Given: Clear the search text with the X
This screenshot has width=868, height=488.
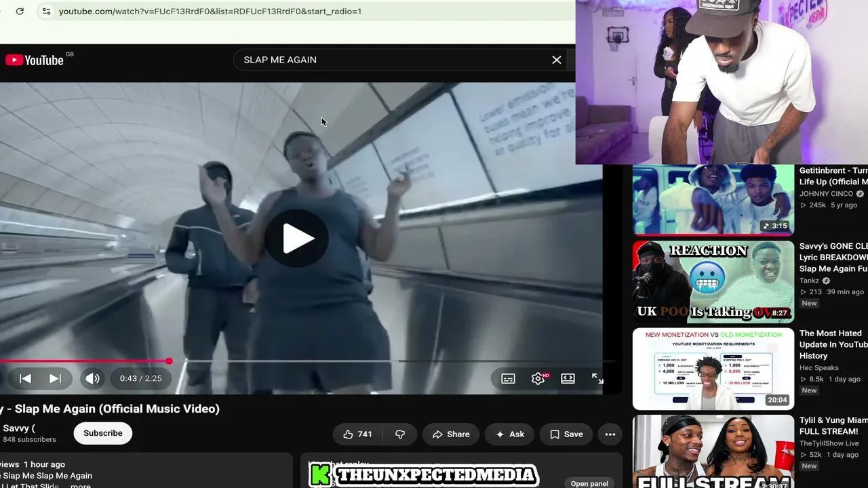Looking at the screenshot, I should 557,60.
